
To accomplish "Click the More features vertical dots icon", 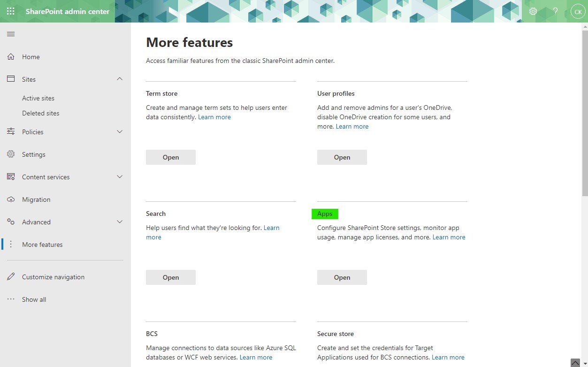I will [x=11, y=245].
